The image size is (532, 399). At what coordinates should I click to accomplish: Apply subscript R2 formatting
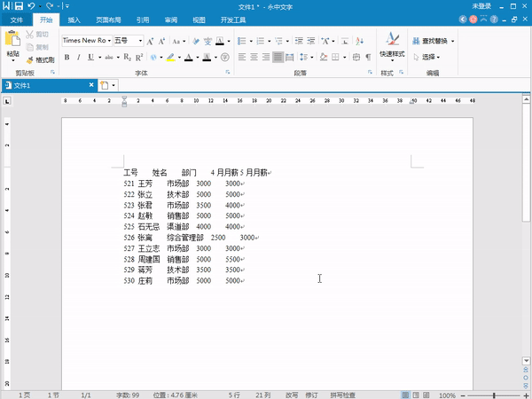127,57
